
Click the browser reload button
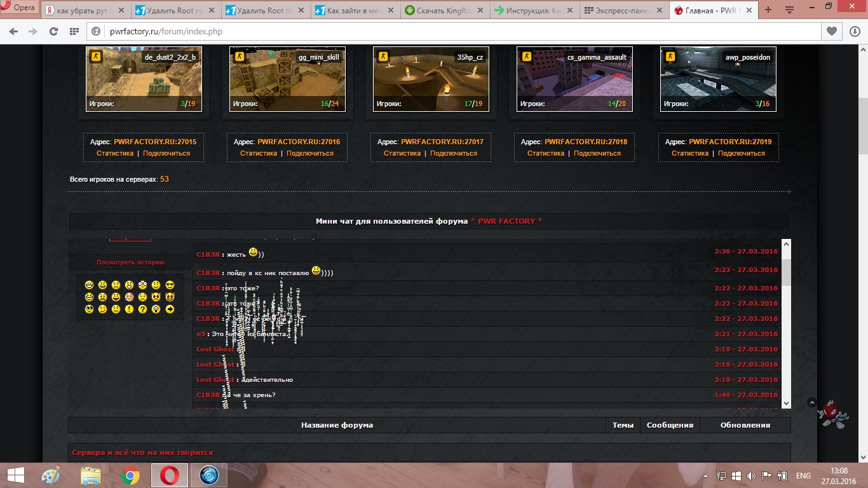(x=53, y=31)
